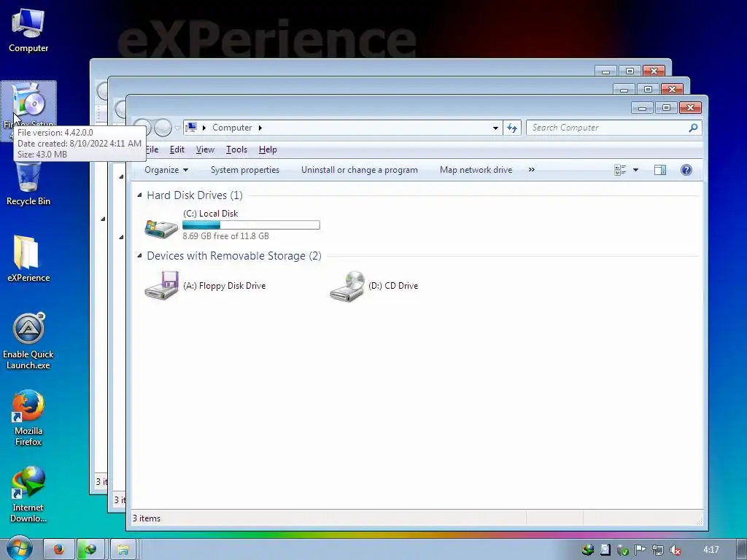
Task: Open the Organize dropdown menu
Action: (166, 170)
